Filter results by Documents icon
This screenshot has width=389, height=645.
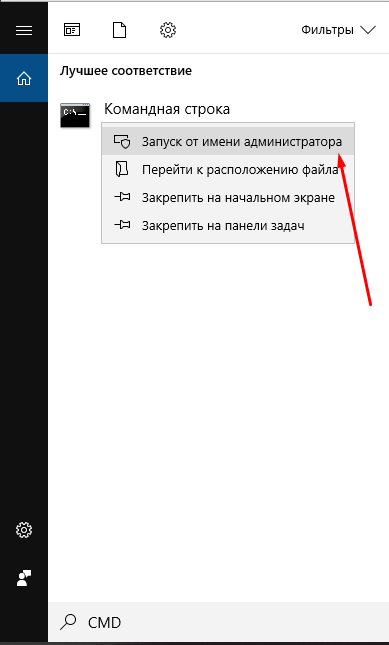120,30
